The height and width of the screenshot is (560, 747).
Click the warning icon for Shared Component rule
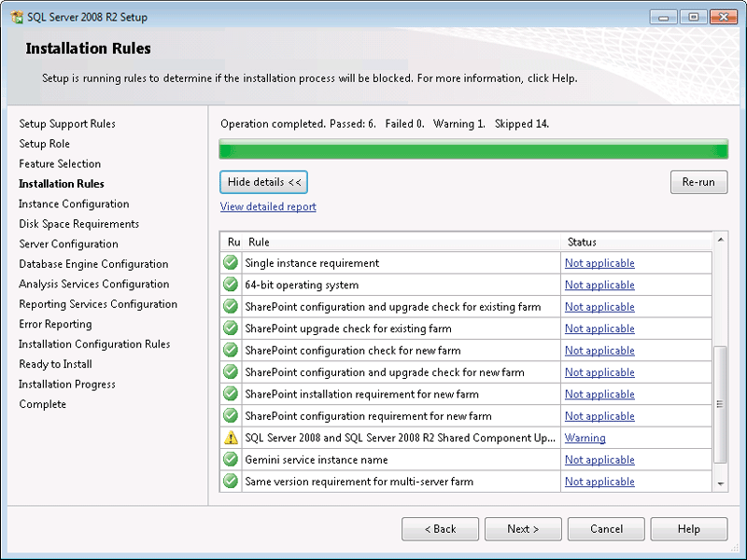pos(231,438)
